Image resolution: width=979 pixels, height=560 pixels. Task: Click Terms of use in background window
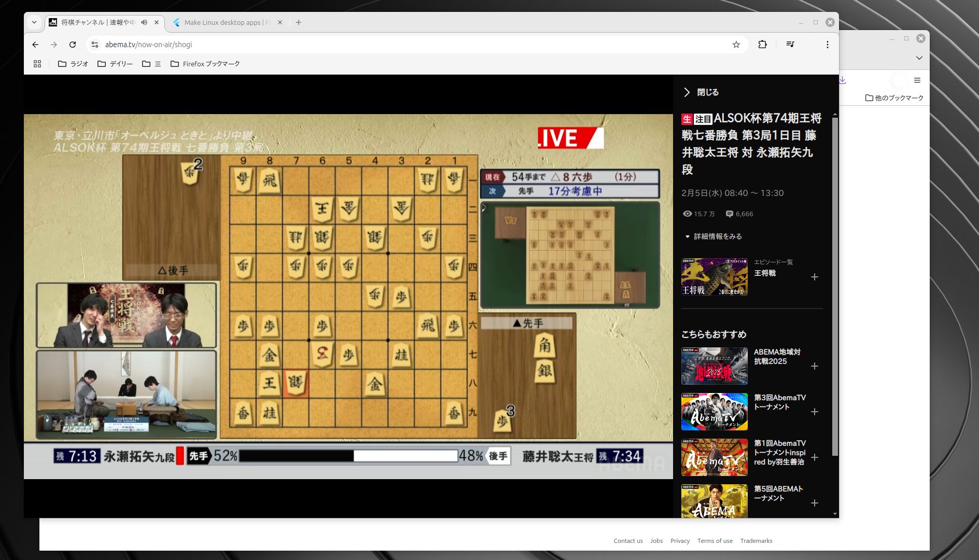(715, 541)
